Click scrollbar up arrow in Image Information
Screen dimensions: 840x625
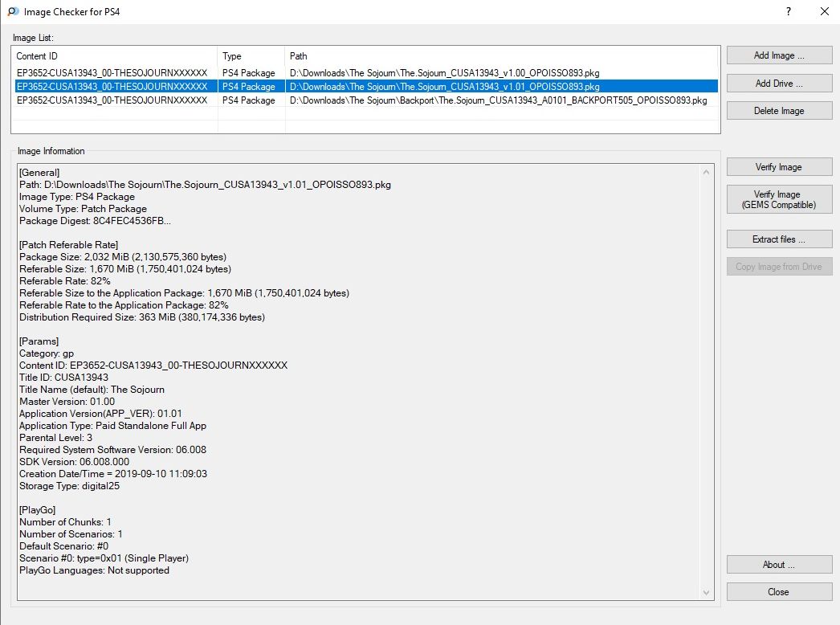click(707, 172)
